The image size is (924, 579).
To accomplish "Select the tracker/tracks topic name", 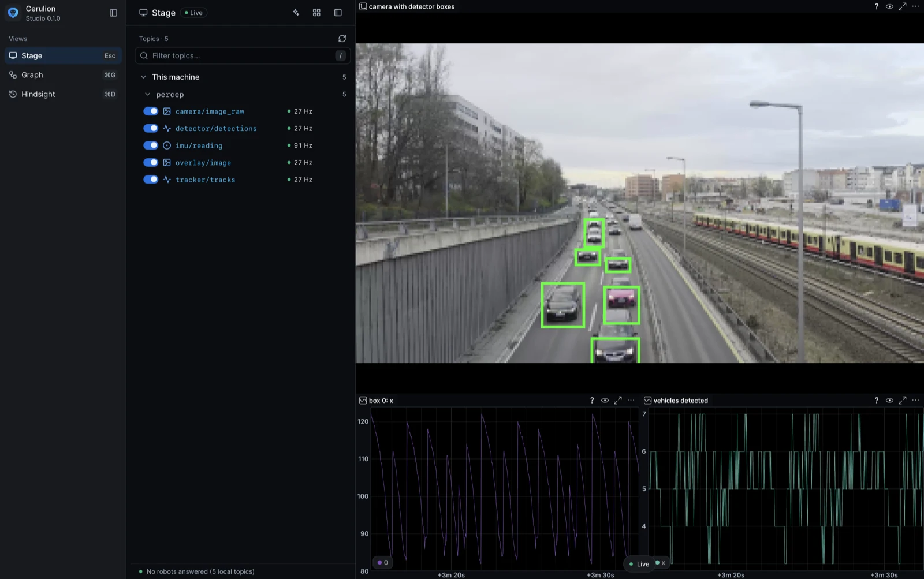I will (205, 180).
